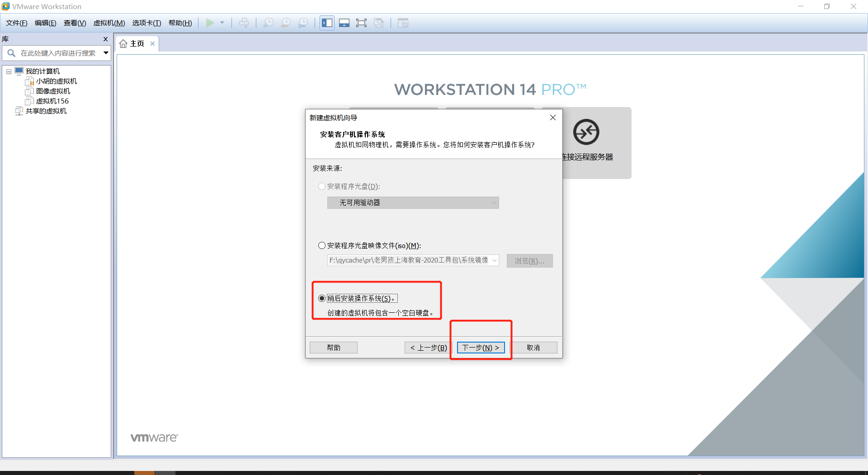The width and height of the screenshot is (868, 475).
Task: Select the 安装程序光盘(D) radio button
Action: tap(322, 186)
